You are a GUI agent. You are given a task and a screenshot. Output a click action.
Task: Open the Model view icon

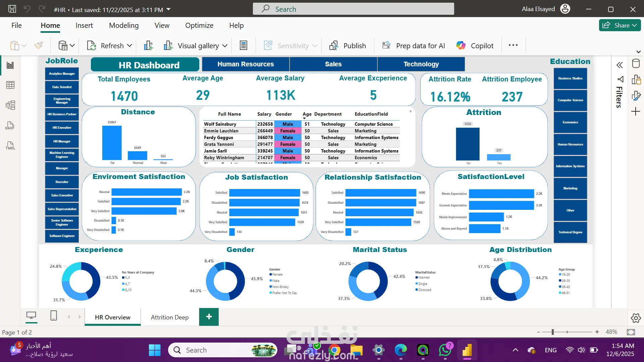(10, 105)
